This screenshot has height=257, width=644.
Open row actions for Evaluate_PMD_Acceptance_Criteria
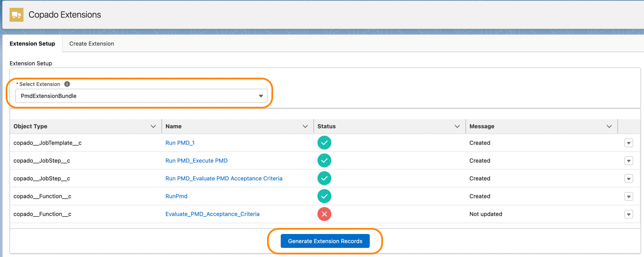pos(628,214)
